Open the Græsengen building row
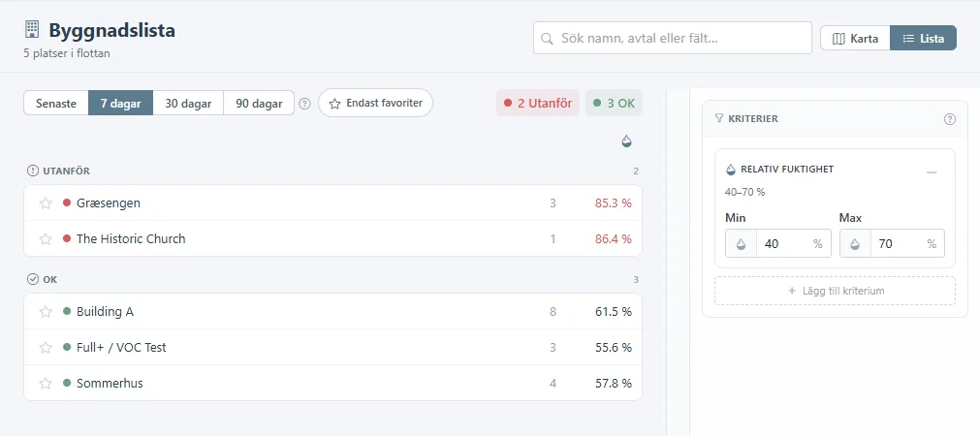 [x=332, y=203]
